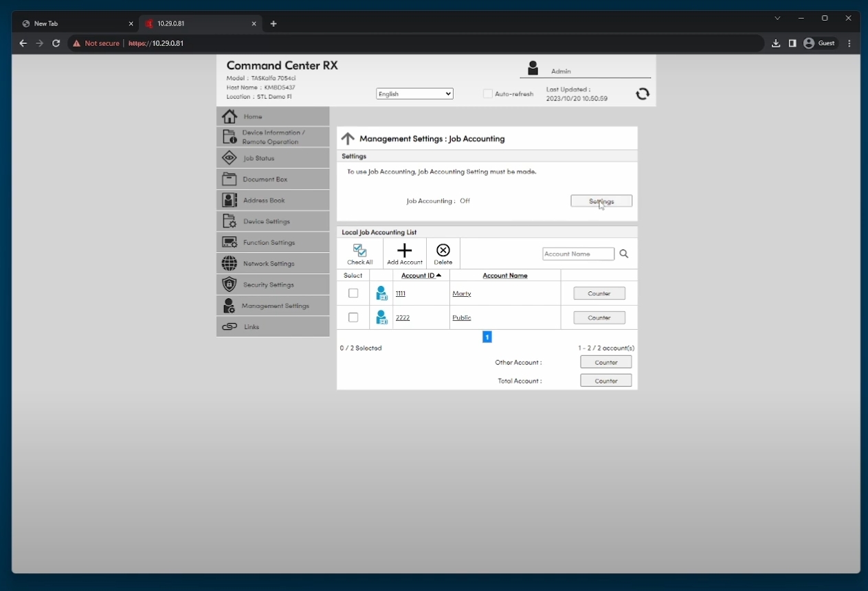
Task: Click the magnifier search icon
Action: click(x=624, y=254)
